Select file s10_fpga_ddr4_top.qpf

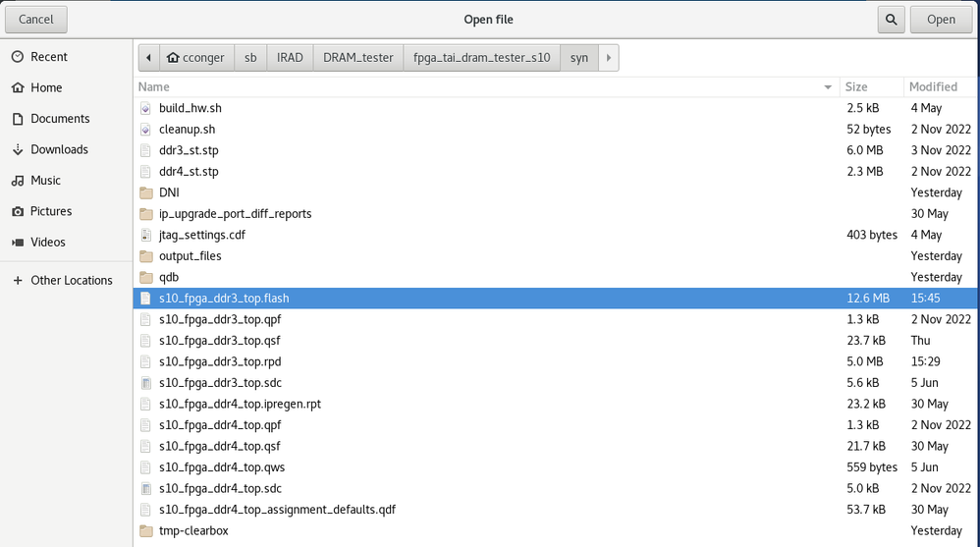point(555,425)
